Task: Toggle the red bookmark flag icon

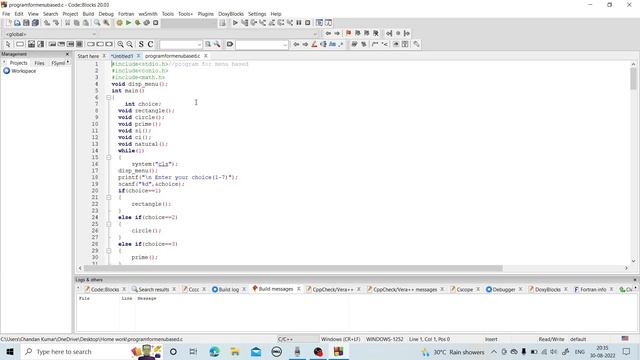Action: 348,33
